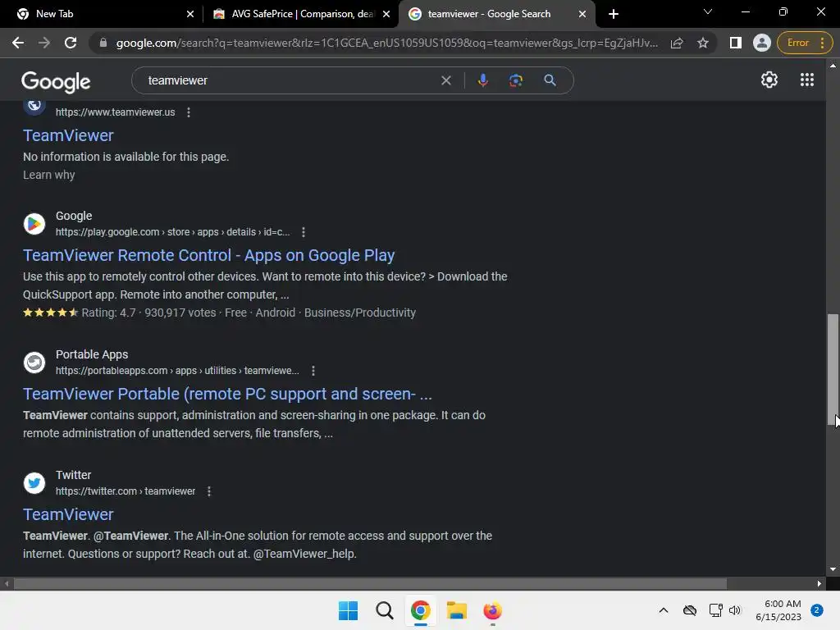Open the clock and date panel

778,610
